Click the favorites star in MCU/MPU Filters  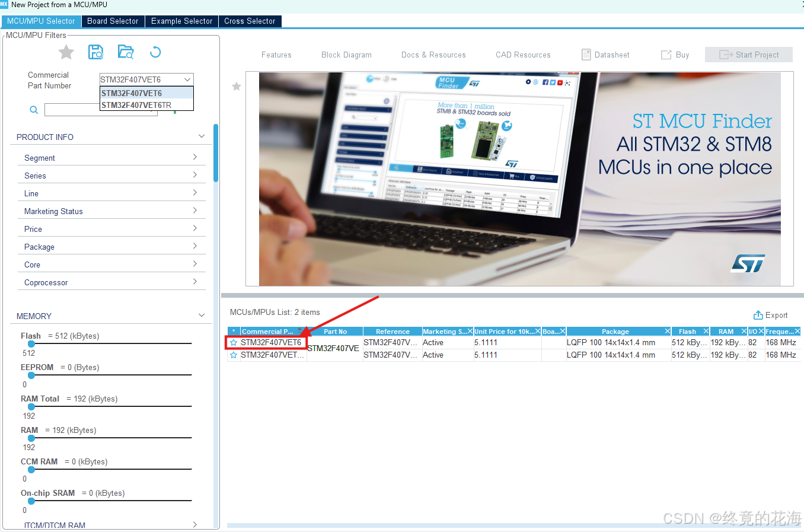point(66,52)
